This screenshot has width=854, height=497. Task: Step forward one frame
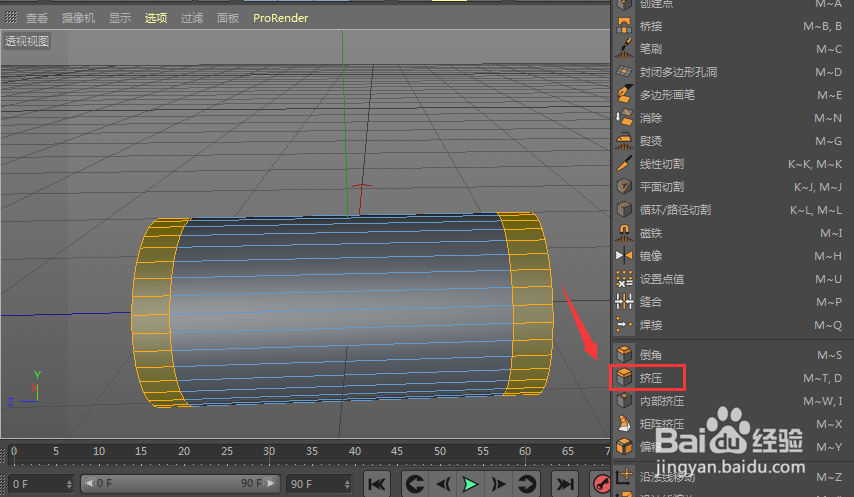(498, 483)
